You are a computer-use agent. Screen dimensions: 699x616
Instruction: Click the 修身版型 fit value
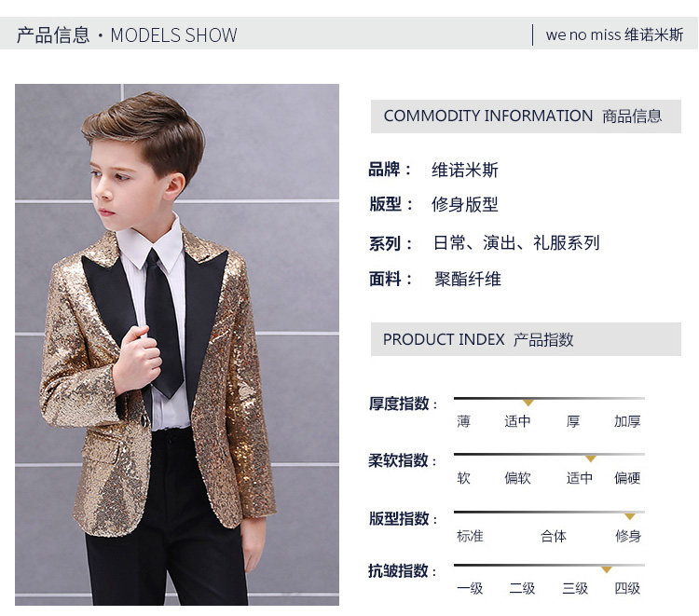click(x=465, y=205)
